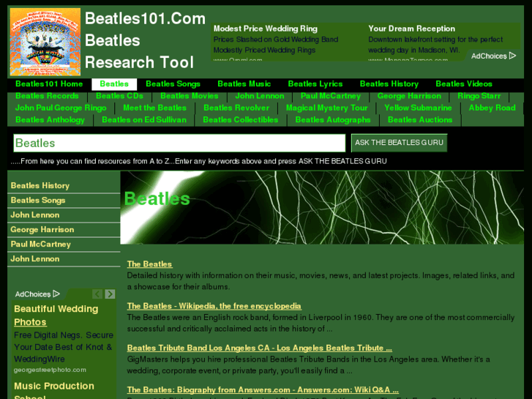Click ASK THE BEATLES GURU button
This screenshot has width=532, height=399.
click(x=399, y=143)
